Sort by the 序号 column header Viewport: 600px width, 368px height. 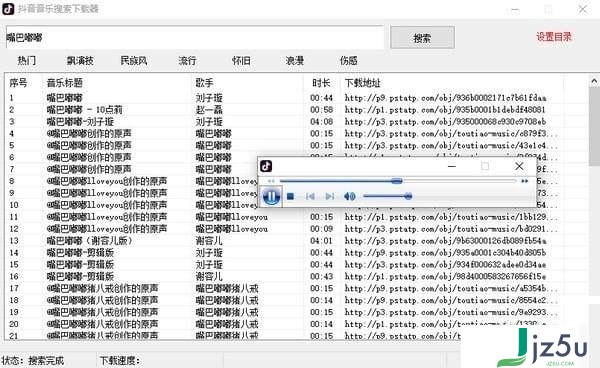point(18,83)
